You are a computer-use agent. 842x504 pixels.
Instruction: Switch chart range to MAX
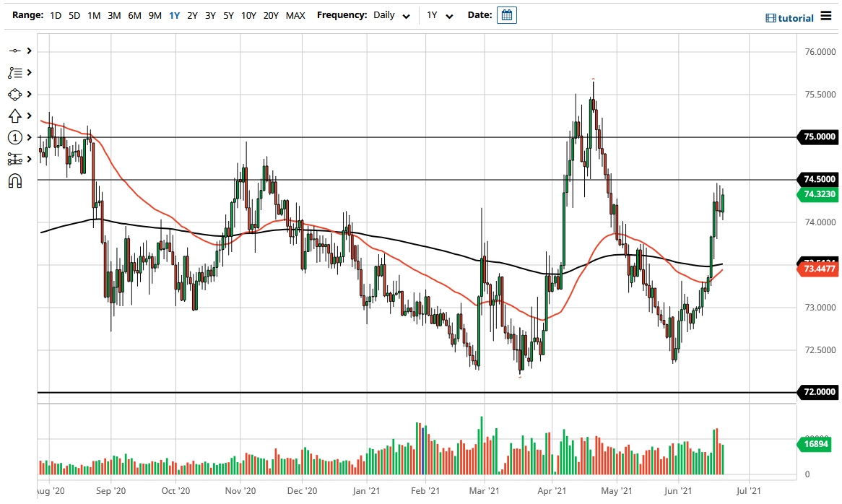click(295, 15)
